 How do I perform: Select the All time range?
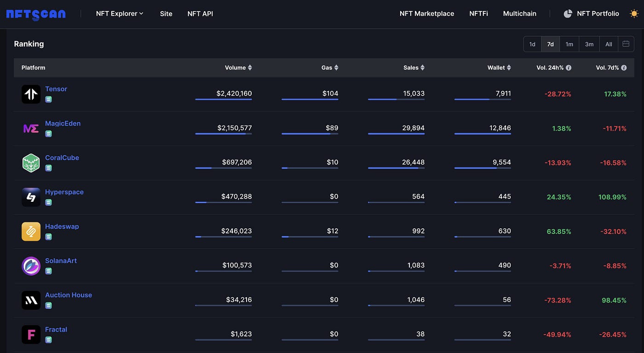(609, 44)
